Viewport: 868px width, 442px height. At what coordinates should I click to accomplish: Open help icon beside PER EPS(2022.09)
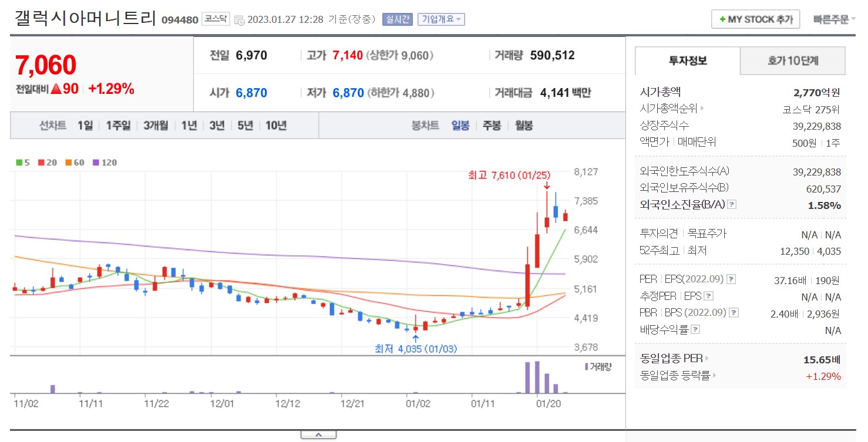coord(732,279)
